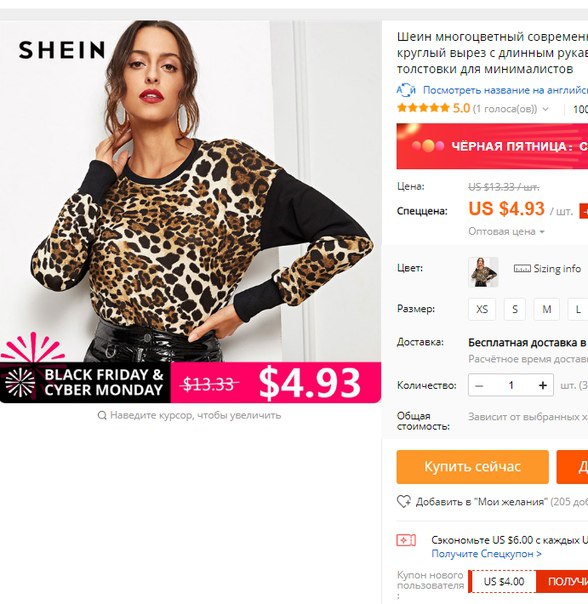Click the Black Friday starburst badge

click(x=20, y=383)
